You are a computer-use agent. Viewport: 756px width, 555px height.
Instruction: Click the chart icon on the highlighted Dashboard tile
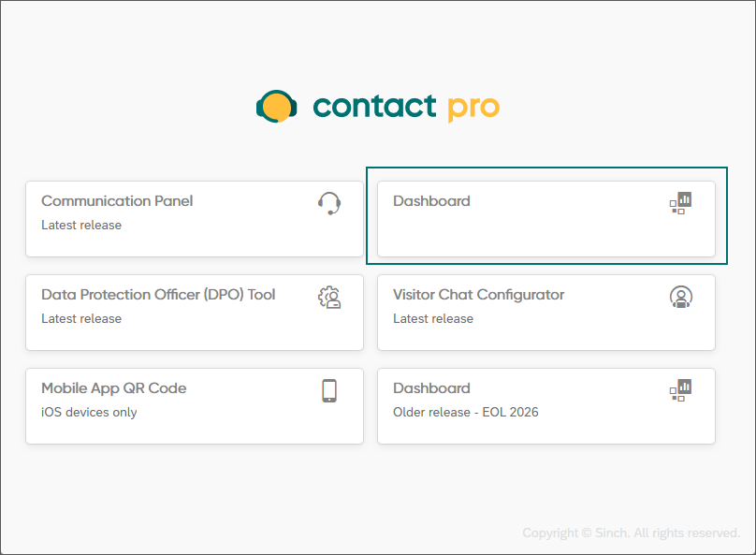coord(680,203)
